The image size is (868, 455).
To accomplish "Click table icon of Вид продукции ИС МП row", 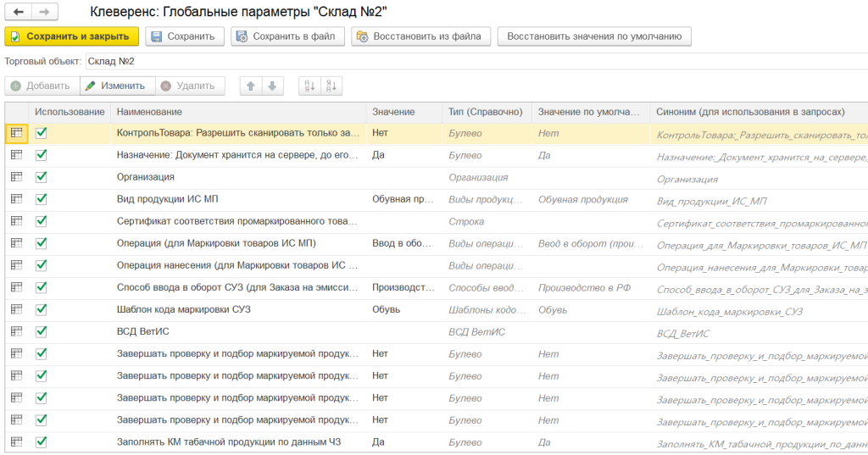I will pos(17,199).
